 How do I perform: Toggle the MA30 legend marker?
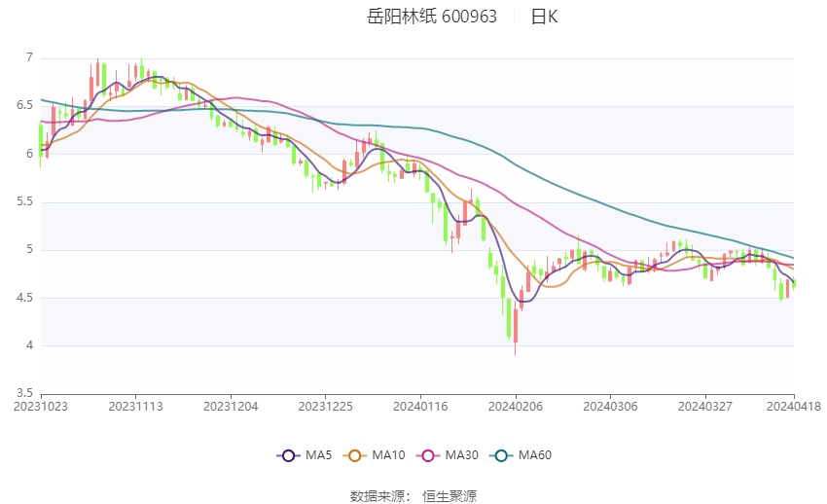tap(428, 455)
